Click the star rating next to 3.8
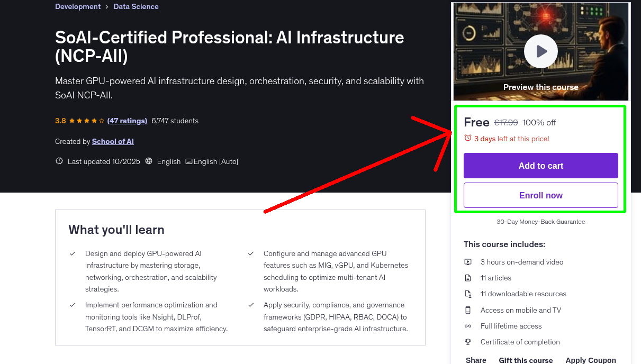Viewport: 641px width, 364px height. tap(85, 121)
